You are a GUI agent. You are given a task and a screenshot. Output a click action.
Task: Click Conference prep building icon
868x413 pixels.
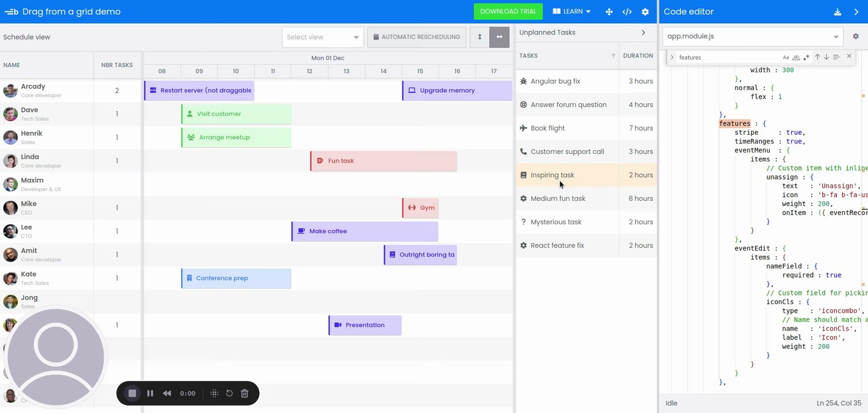(189, 278)
